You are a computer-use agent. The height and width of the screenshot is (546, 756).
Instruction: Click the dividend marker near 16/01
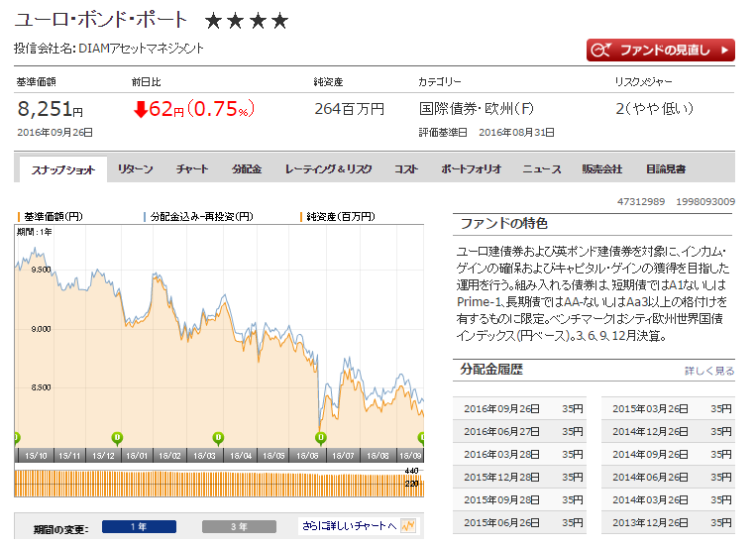(x=117, y=438)
